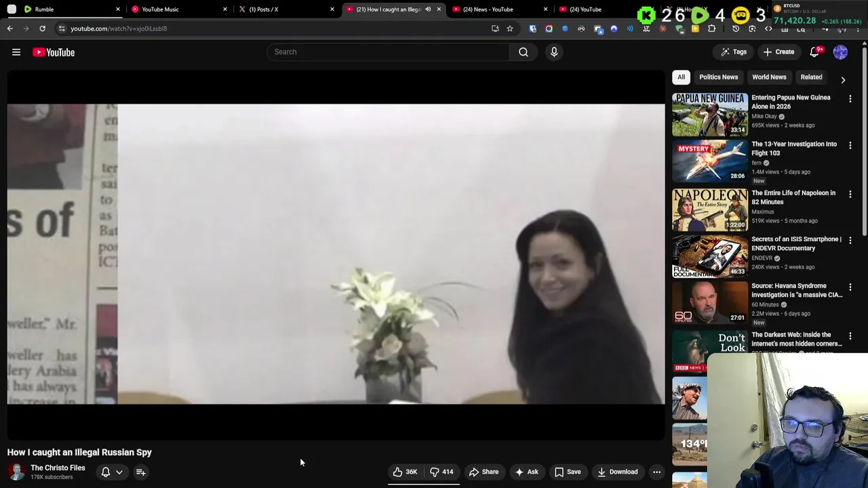The width and height of the screenshot is (868, 488).
Task: Click The Darkest Web video title
Action: point(796,339)
